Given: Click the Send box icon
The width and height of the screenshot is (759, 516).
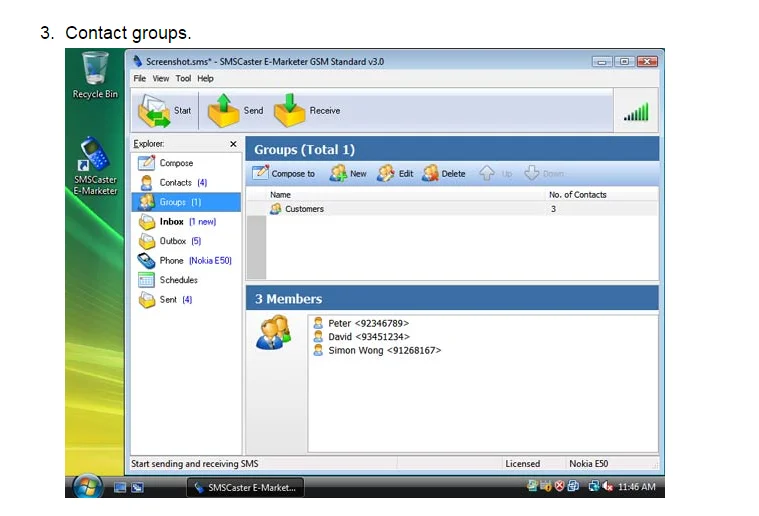Looking at the screenshot, I should pos(223,110).
